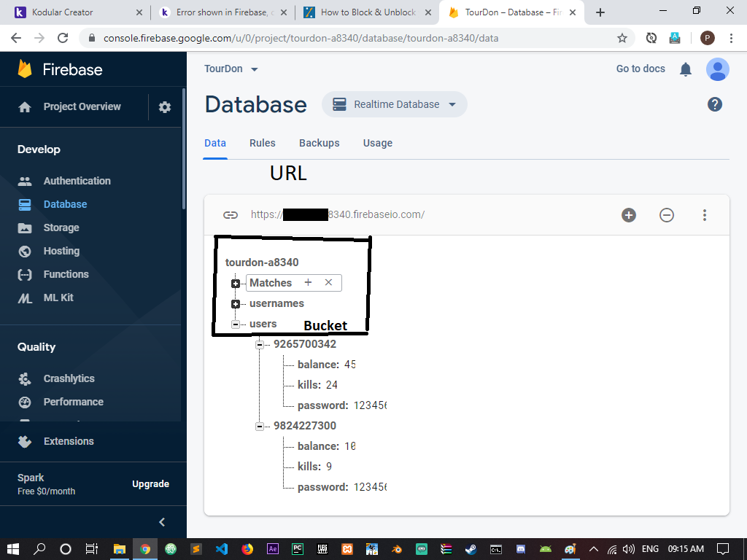Show hidden system tray icons
This screenshot has height=560, width=747.
coord(594,549)
